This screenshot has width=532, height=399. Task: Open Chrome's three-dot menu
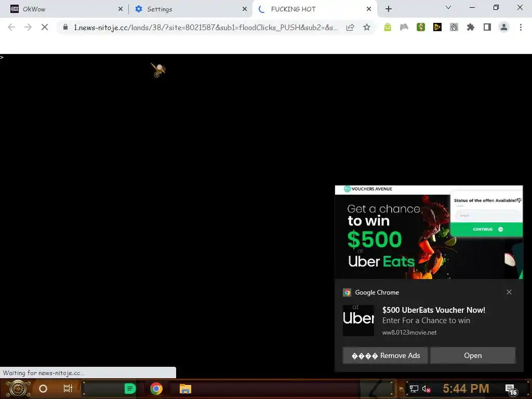click(x=521, y=27)
